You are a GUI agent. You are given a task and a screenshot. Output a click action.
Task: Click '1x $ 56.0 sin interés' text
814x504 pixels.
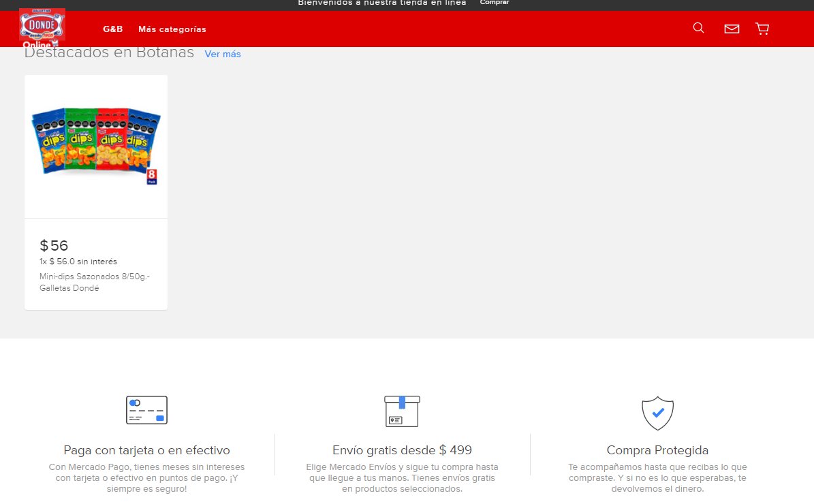[x=78, y=262]
